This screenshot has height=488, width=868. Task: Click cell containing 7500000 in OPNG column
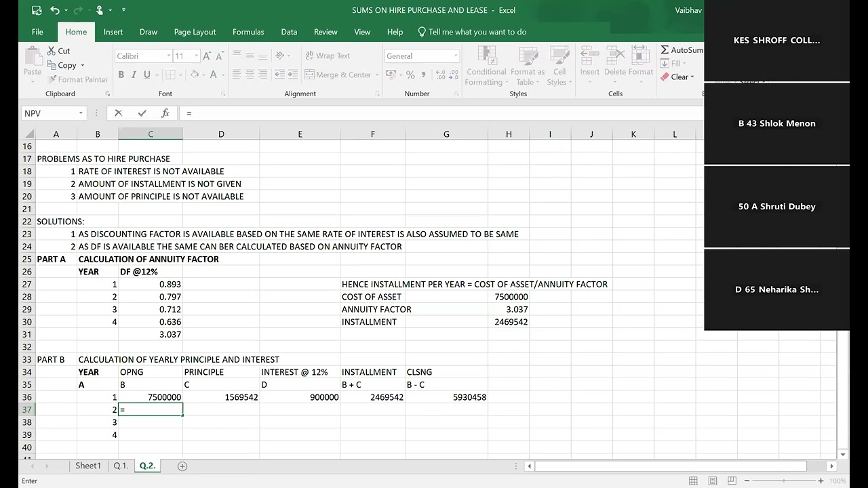coord(151,397)
